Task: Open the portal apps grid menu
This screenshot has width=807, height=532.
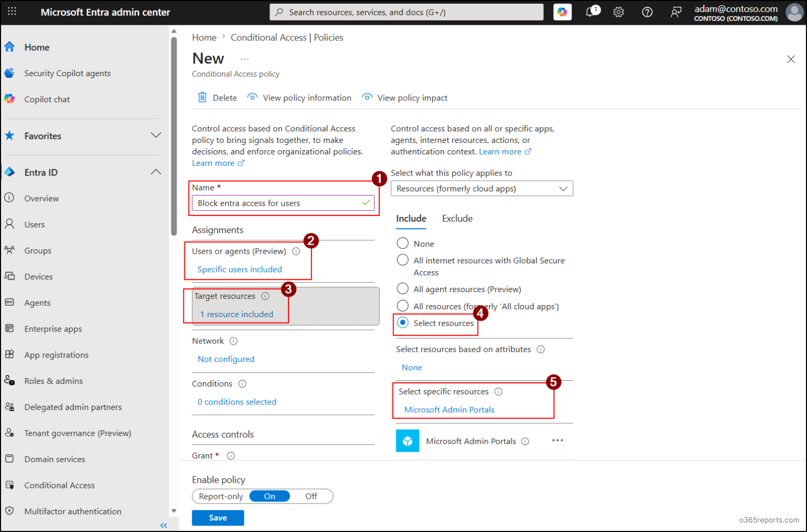Action: click(12, 12)
